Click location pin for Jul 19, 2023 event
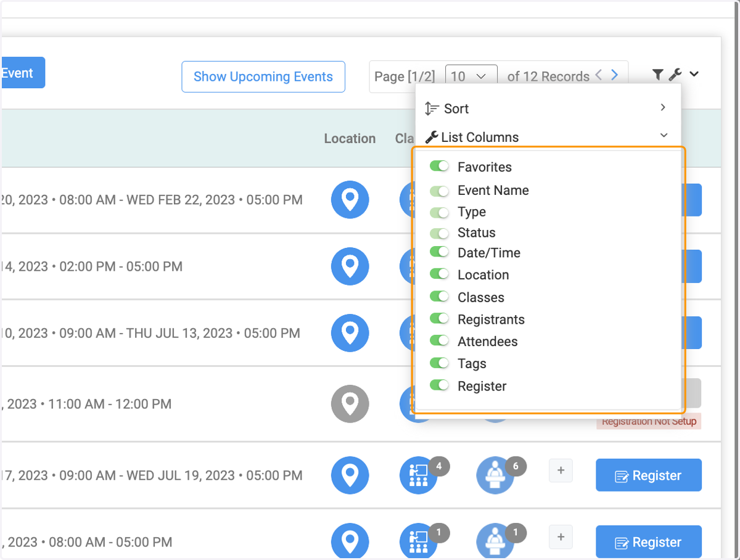Viewport: 740px width, 560px height. (x=350, y=476)
